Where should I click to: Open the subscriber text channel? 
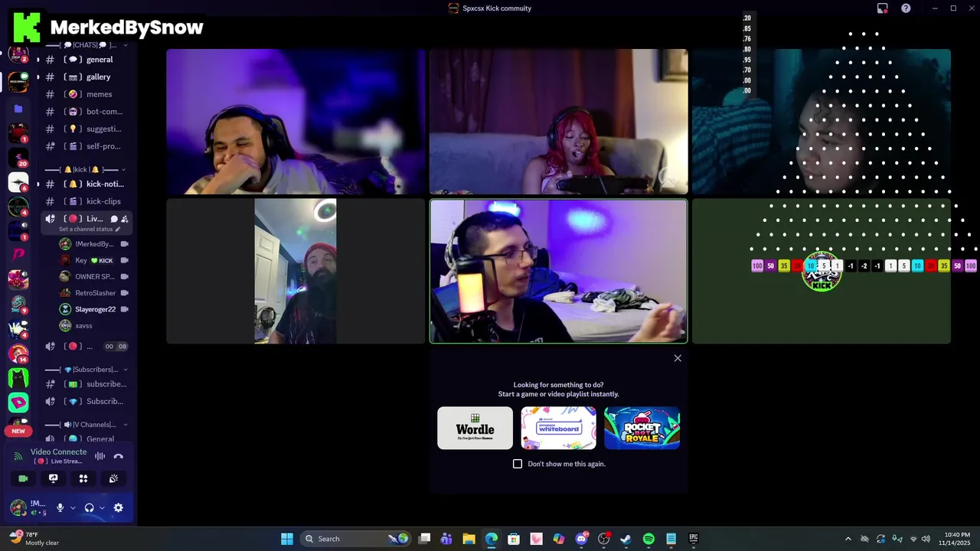click(87, 384)
